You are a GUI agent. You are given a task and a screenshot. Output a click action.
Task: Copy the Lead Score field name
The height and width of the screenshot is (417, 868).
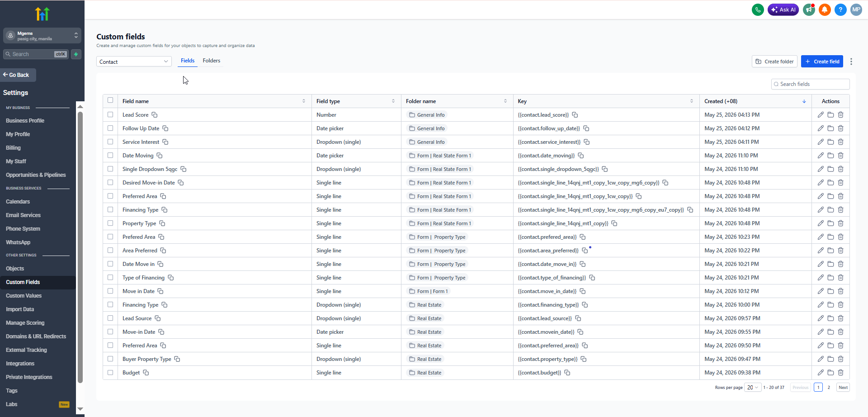155,115
